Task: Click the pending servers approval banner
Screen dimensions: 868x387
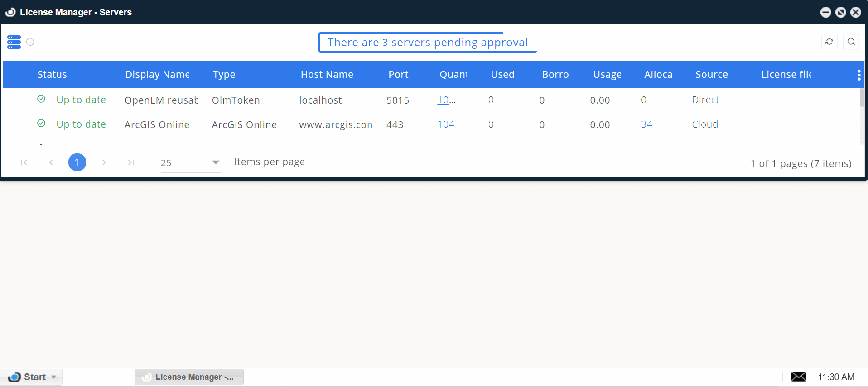Action: click(x=427, y=43)
